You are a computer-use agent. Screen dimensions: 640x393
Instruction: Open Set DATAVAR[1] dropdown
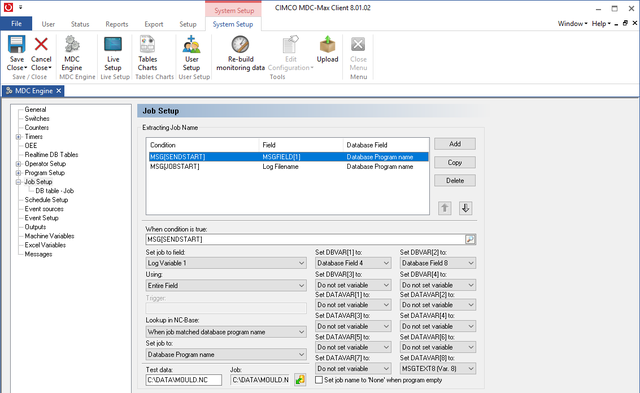coord(353,305)
